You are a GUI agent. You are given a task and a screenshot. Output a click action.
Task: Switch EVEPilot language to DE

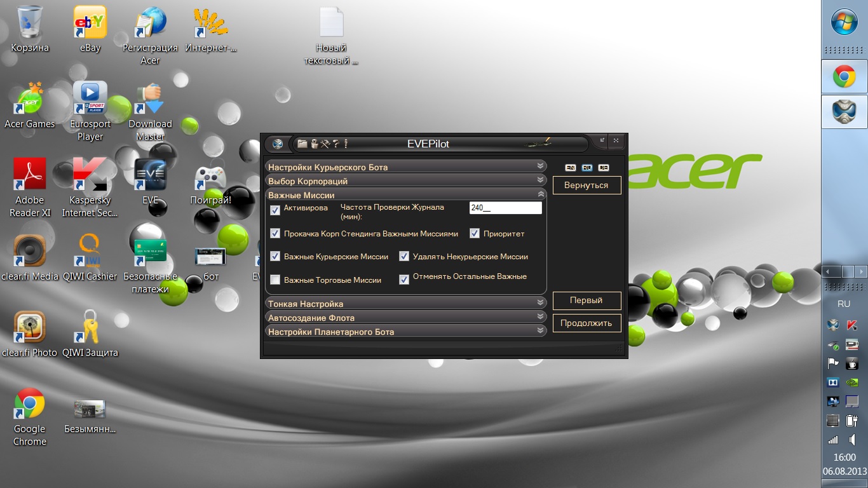tap(604, 168)
